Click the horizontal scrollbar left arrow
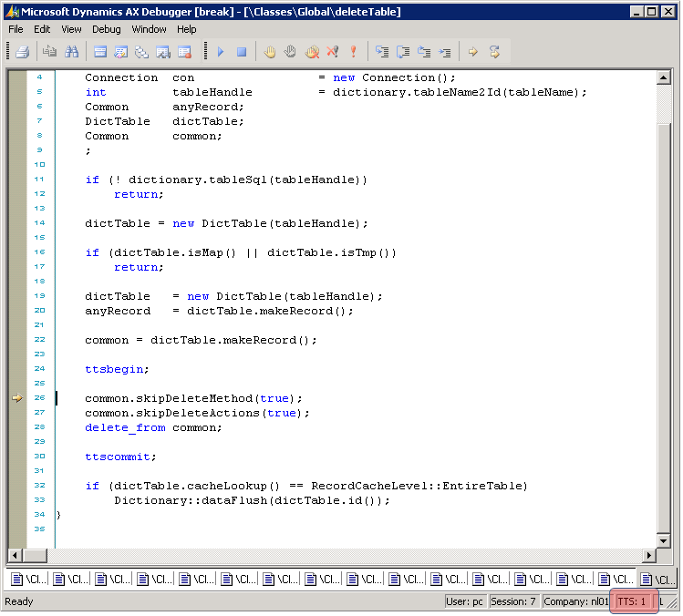 [x=15, y=555]
